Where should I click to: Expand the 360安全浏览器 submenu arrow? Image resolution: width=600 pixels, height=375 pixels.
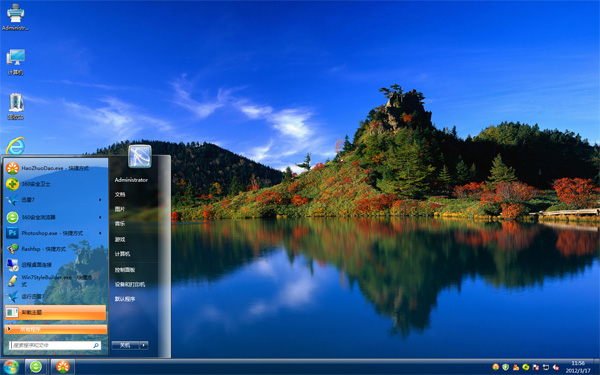click(x=100, y=217)
